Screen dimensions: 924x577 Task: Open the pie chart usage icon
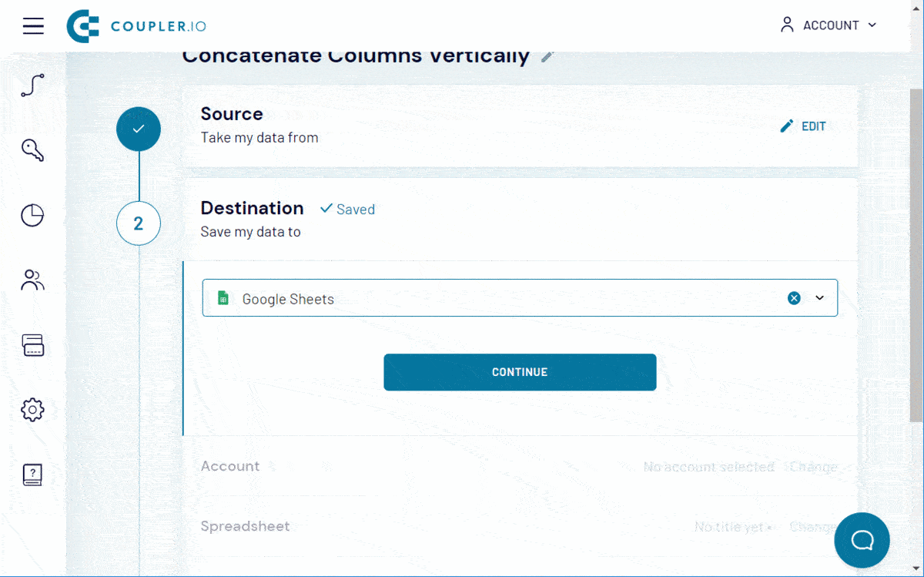click(32, 216)
